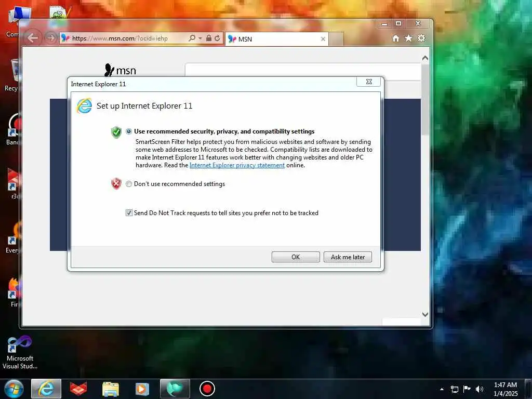Launch Windows Media Player from taskbar
The image size is (532, 399).
[142, 389]
